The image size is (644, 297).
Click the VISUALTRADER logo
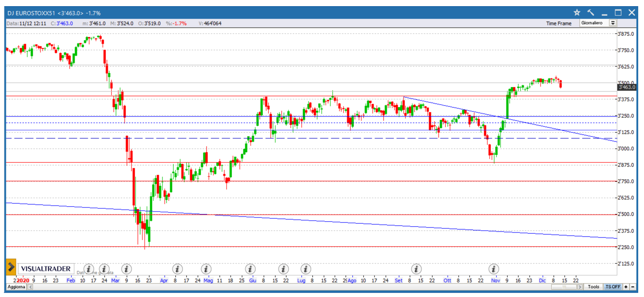46,269
